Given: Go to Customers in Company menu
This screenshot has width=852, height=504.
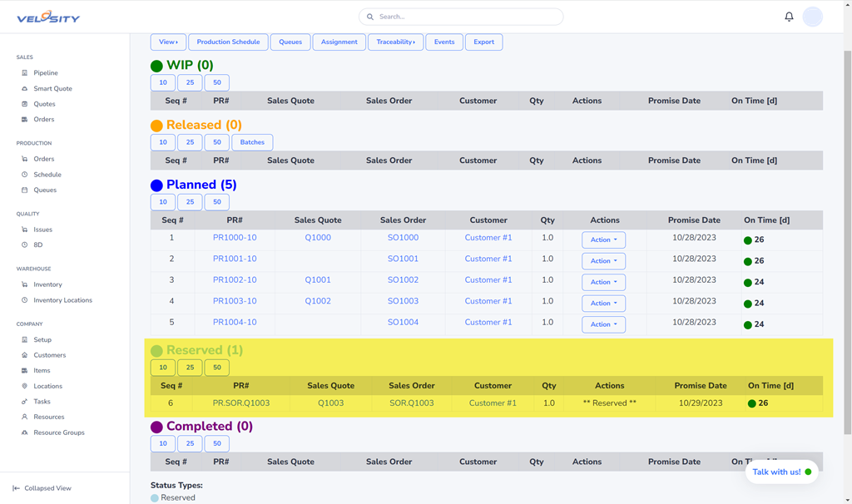Looking at the screenshot, I should (49, 355).
